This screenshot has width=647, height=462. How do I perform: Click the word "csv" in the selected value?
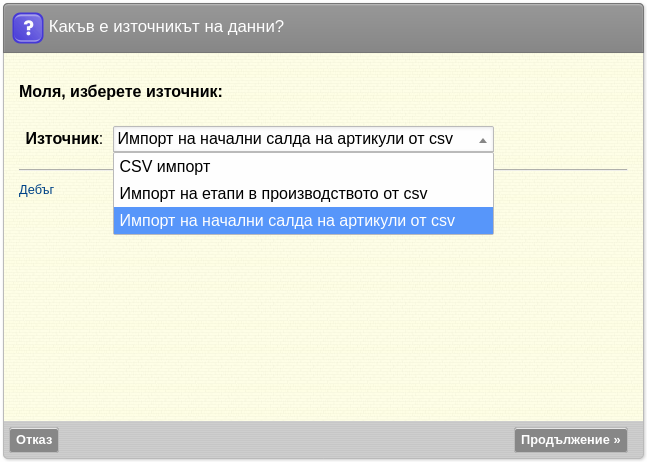tap(441, 139)
